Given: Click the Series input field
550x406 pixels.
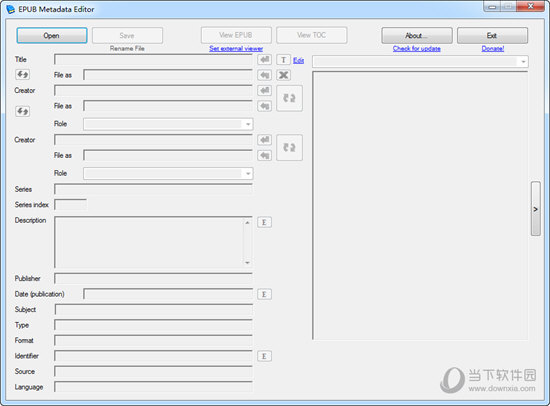Looking at the screenshot, I should click(x=153, y=189).
